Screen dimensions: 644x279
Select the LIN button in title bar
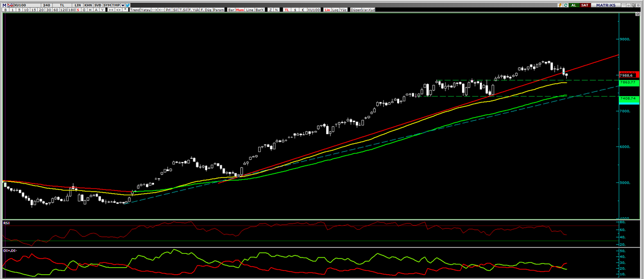(x=78, y=5)
